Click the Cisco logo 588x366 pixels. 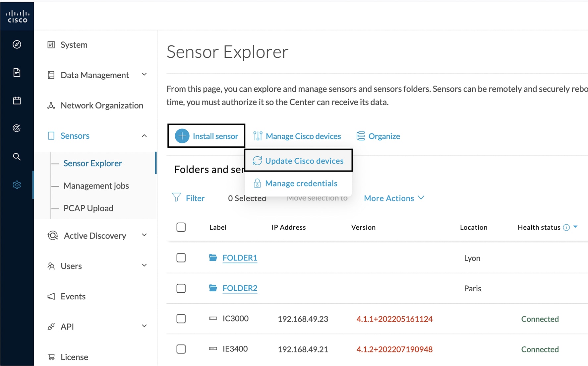point(17,16)
